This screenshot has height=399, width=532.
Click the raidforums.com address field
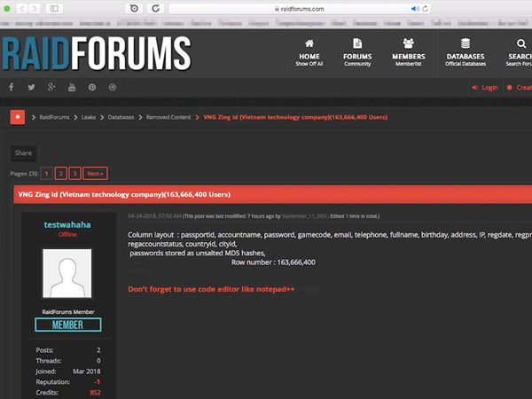coord(300,9)
